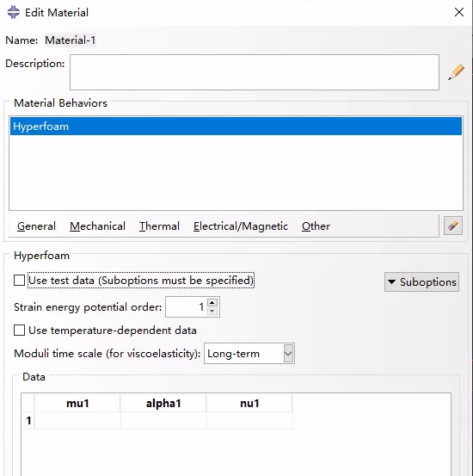The image size is (473, 476).
Task: Click the nu1 column header
Action: click(x=249, y=403)
